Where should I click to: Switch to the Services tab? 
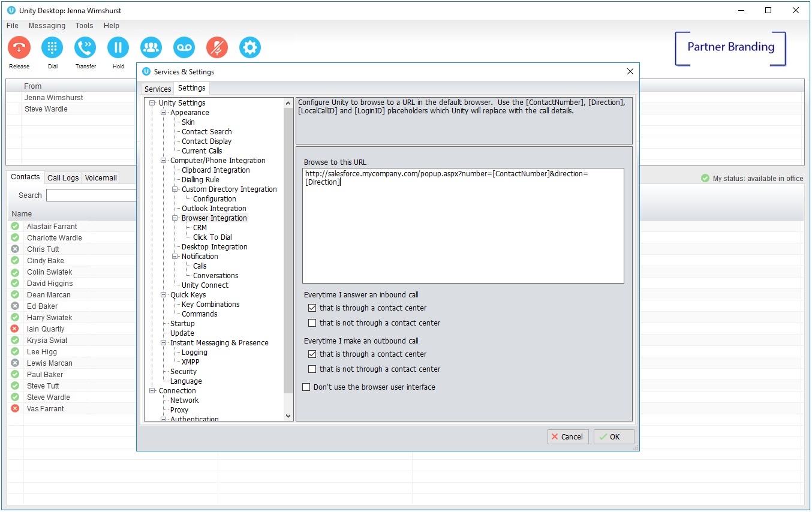click(158, 89)
